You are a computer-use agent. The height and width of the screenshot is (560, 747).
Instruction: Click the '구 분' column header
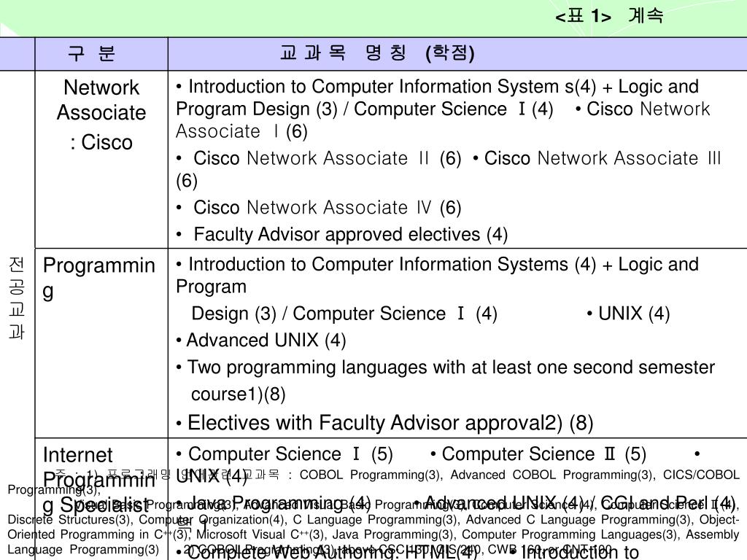(92, 52)
